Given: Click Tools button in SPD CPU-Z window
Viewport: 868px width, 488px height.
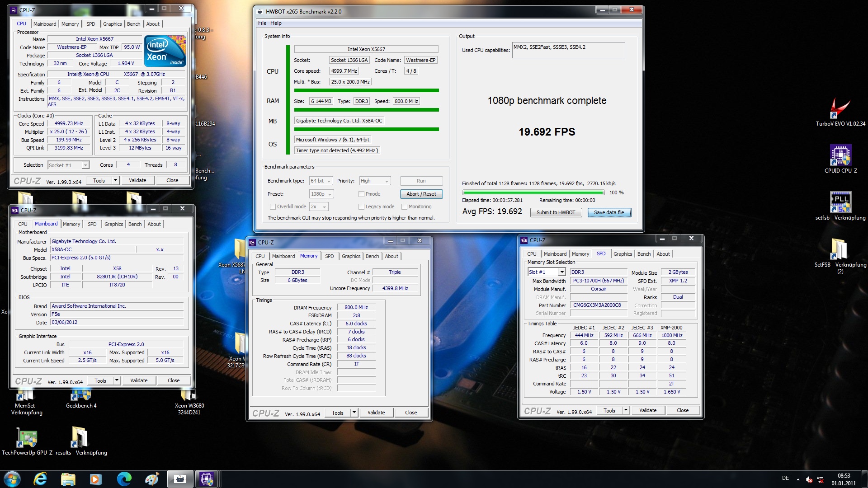Looking at the screenshot, I should [609, 410].
